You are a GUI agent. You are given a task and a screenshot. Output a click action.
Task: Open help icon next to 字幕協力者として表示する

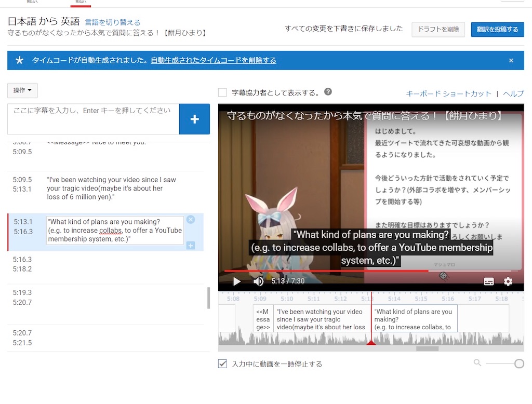click(328, 92)
